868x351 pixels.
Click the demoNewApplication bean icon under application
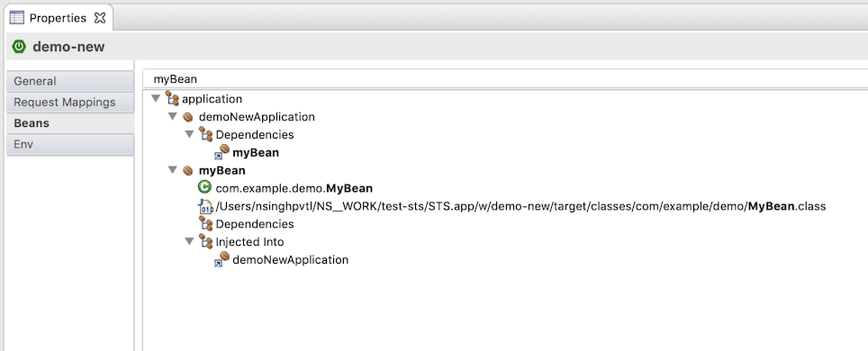point(188,117)
